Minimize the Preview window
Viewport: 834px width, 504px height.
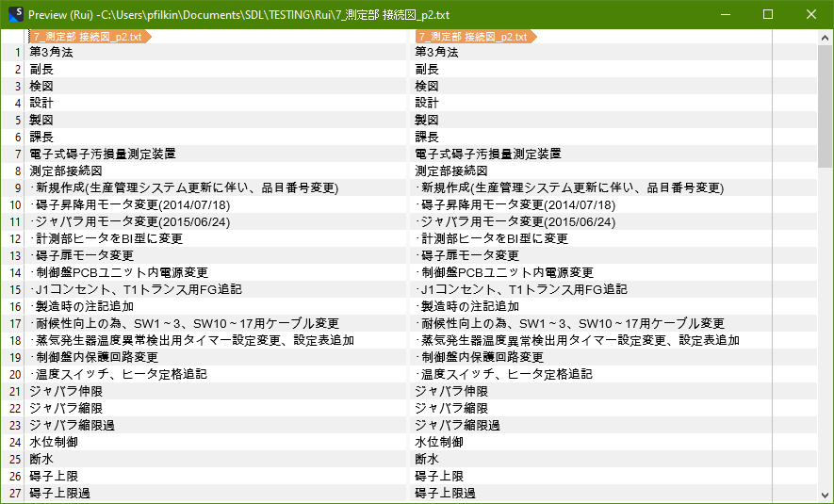tap(725, 15)
